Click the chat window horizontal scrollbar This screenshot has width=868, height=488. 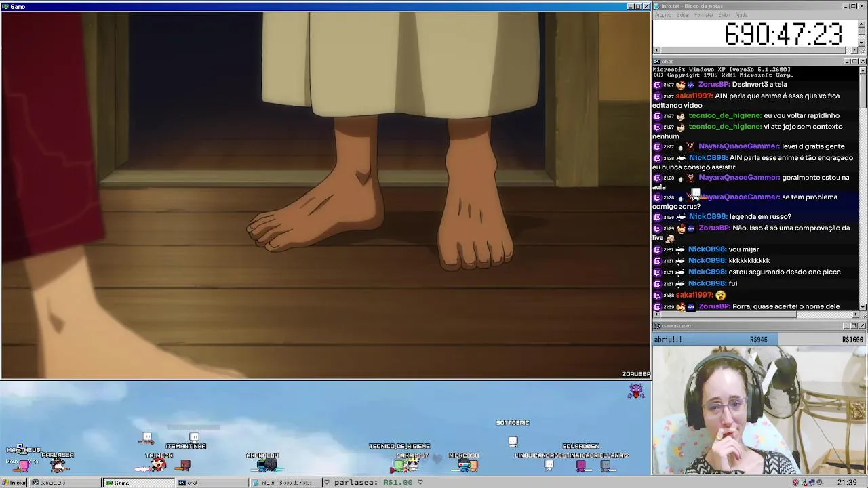[x=755, y=314]
